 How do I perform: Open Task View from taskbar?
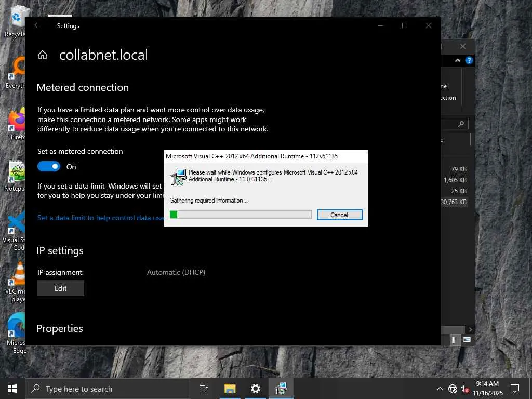204,389
